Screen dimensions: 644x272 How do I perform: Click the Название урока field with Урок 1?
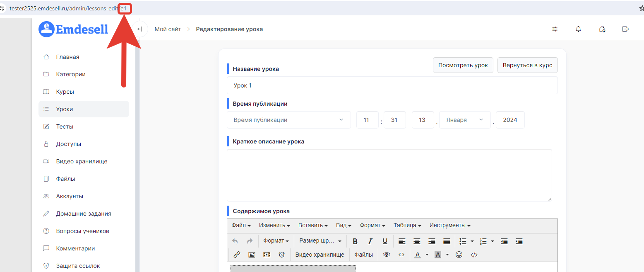[x=392, y=85]
